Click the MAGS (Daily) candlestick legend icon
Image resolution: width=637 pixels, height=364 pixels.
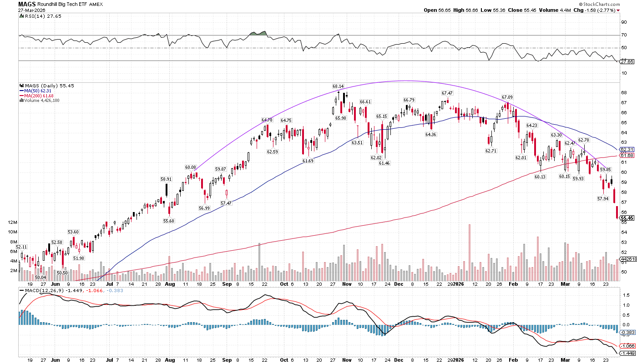[21, 86]
